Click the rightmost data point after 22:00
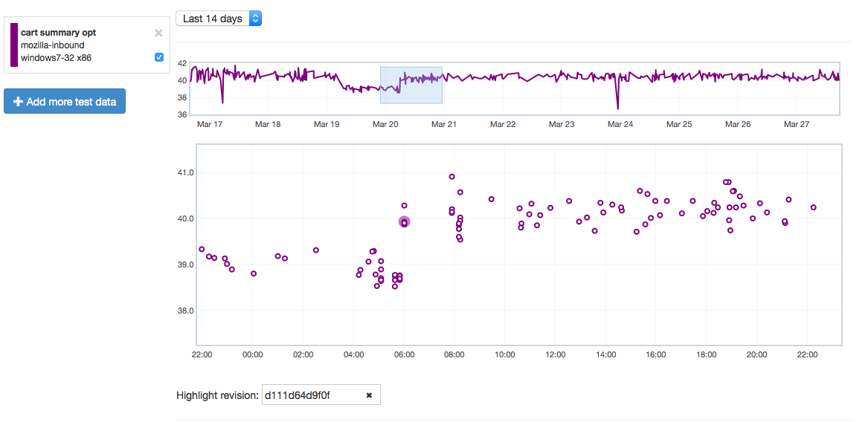 pyautogui.click(x=813, y=208)
